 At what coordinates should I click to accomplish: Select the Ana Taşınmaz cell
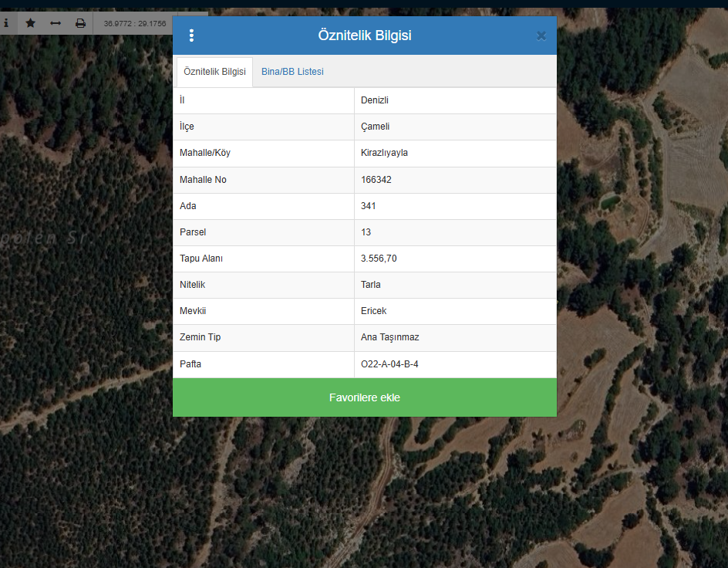click(x=389, y=337)
